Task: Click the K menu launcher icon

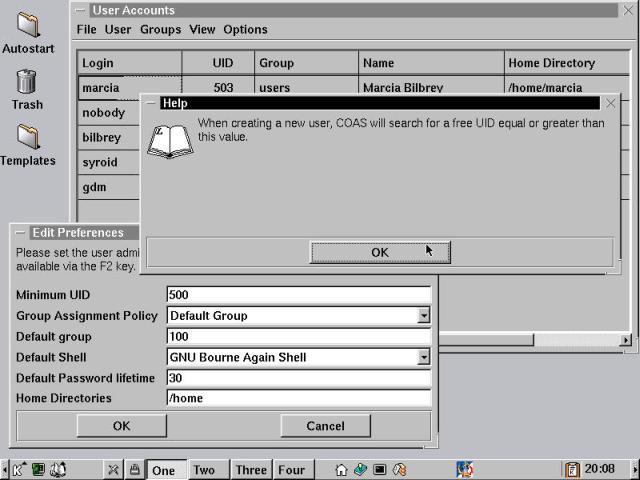Action: [18, 469]
